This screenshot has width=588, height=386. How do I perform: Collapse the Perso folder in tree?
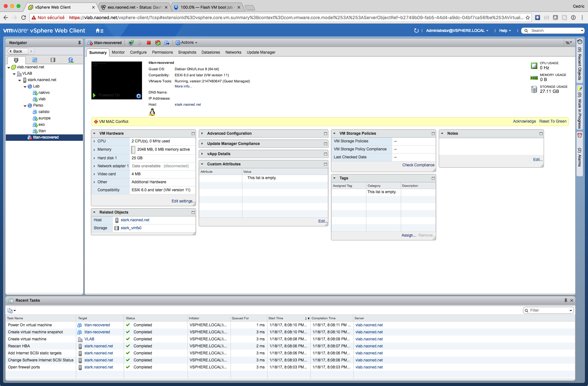tap(25, 106)
